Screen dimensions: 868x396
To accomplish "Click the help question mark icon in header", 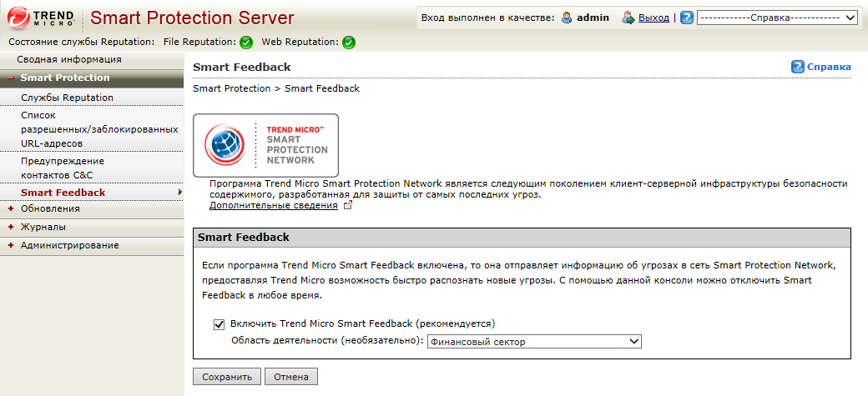I will (687, 18).
